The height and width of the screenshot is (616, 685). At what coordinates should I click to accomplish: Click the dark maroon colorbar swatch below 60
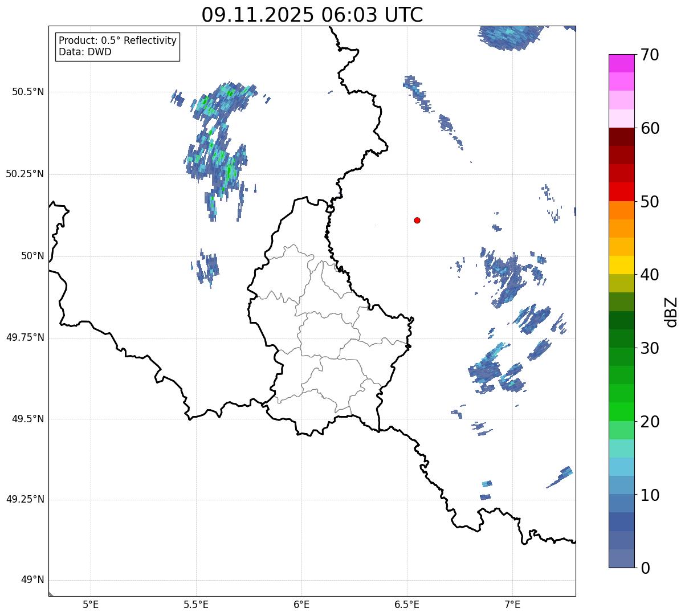621,137
